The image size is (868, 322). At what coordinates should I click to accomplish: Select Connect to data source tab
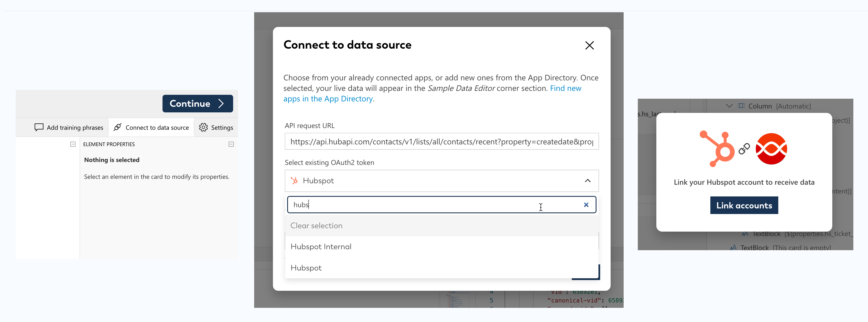(x=151, y=127)
